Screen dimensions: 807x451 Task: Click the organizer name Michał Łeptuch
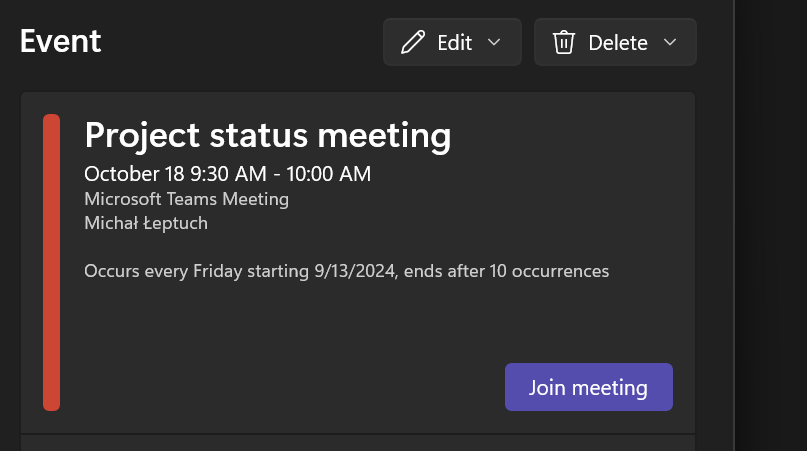coord(146,223)
